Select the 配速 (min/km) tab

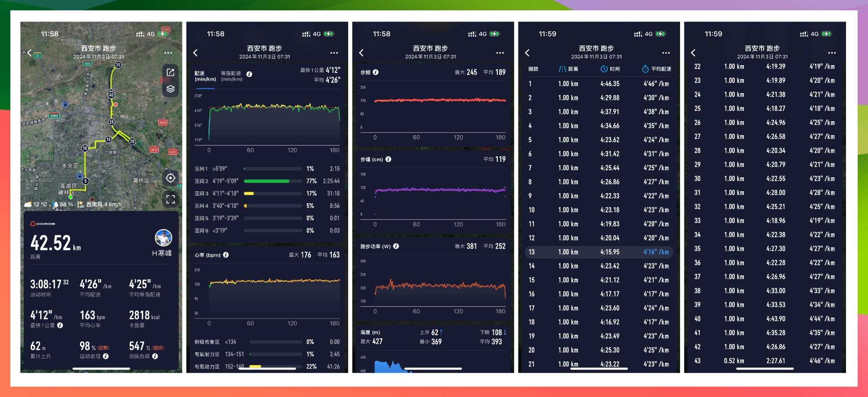tap(205, 76)
